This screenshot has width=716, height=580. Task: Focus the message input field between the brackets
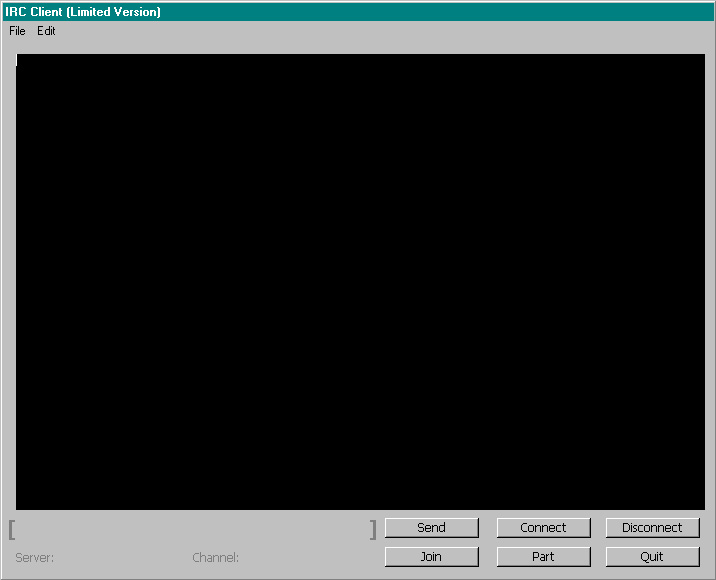(192, 530)
